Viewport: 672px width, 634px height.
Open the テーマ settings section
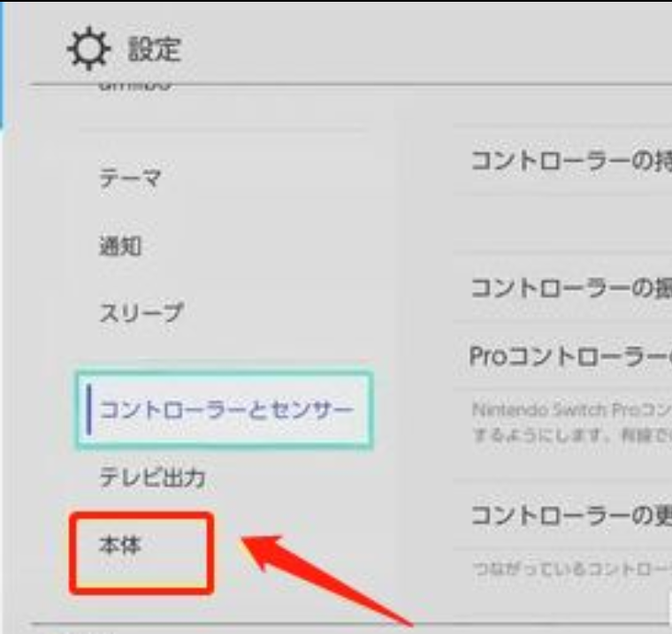[x=129, y=179]
